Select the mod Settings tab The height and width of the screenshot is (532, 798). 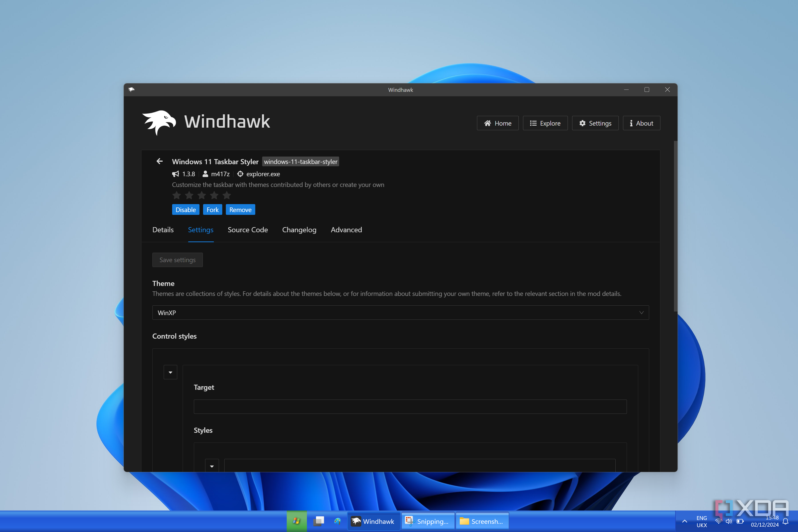pos(201,230)
